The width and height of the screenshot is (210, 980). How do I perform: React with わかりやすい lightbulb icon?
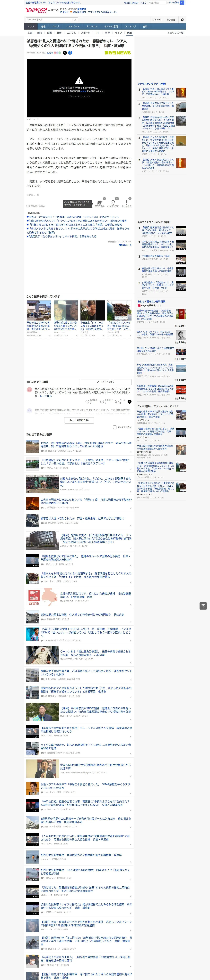[113, 202]
